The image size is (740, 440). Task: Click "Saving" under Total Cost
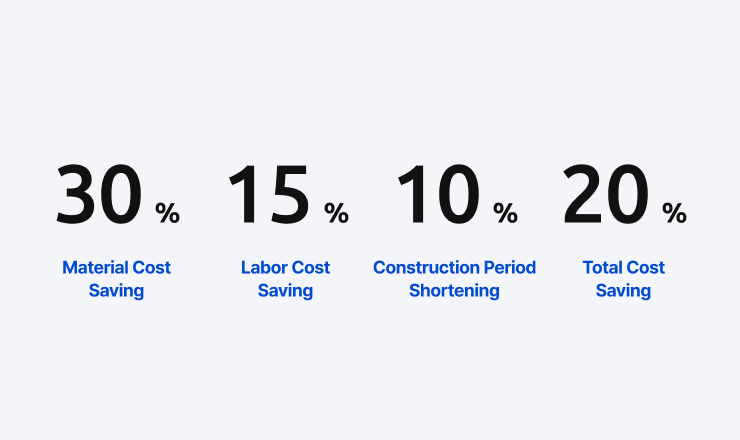(623, 291)
